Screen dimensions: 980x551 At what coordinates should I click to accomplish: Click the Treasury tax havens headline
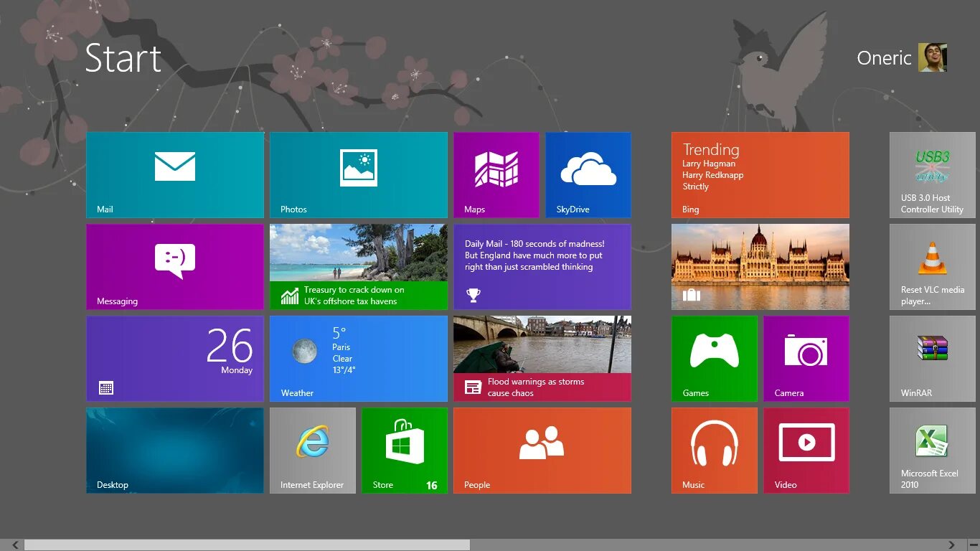pos(354,296)
